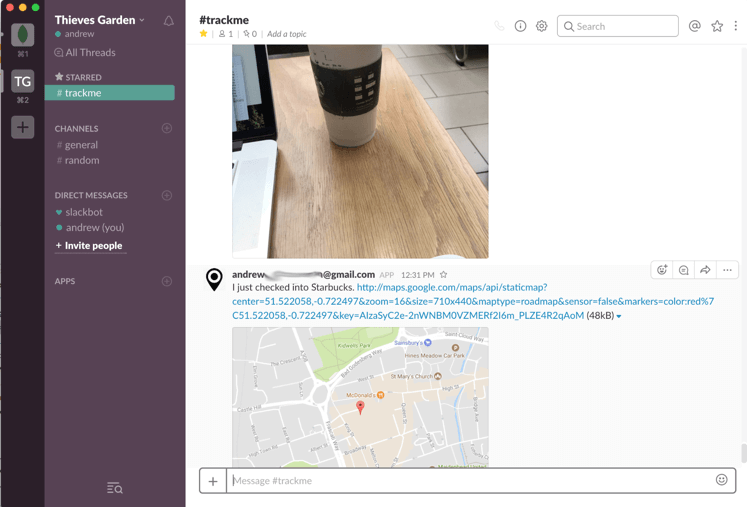
Task: Star the 12:31 PM message
Action: (444, 274)
